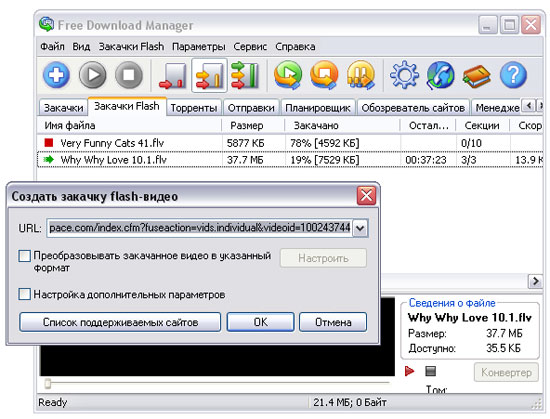The width and height of the screenshot is (550, 419).
Task: Open the Сервис menu
Action: pos(250,46)
